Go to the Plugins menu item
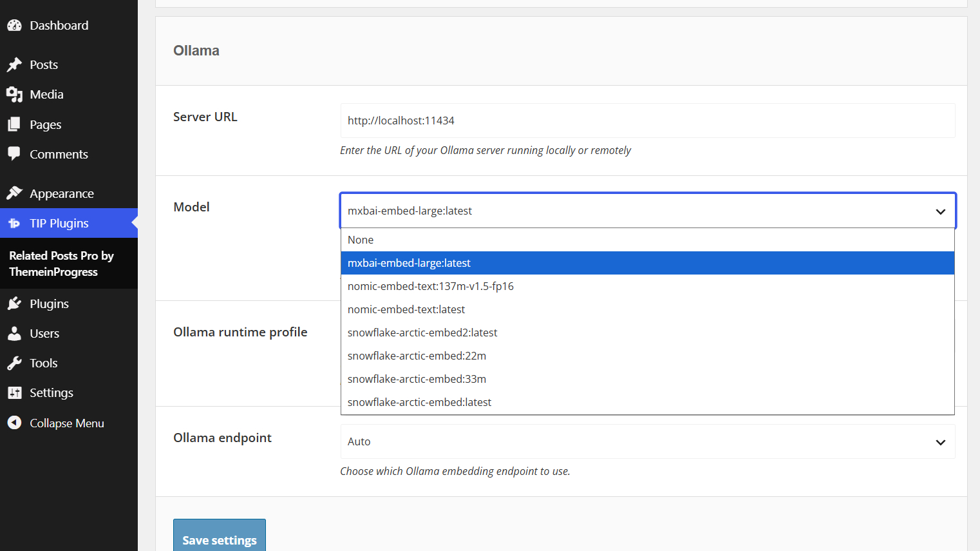This screenshot has width=980, height=551. [69, 304]
